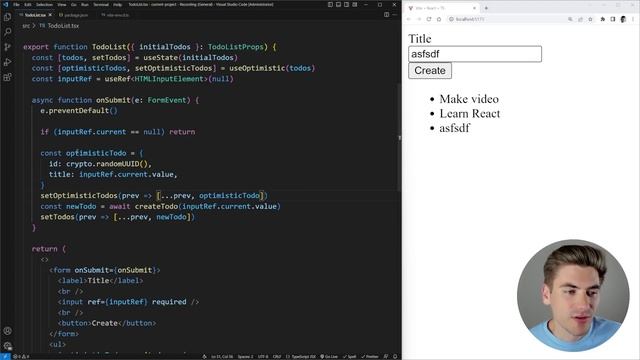Click the 'Learn React' list item

(470, 113)
